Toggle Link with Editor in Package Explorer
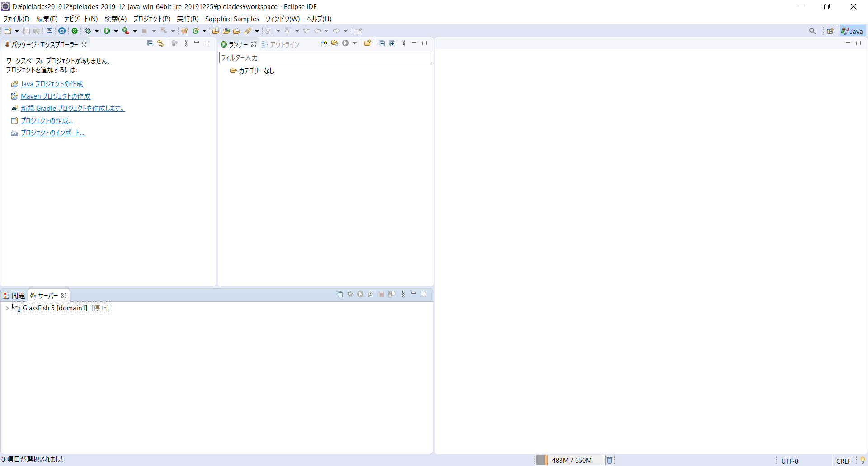868x466 pixels. point(160,43)
